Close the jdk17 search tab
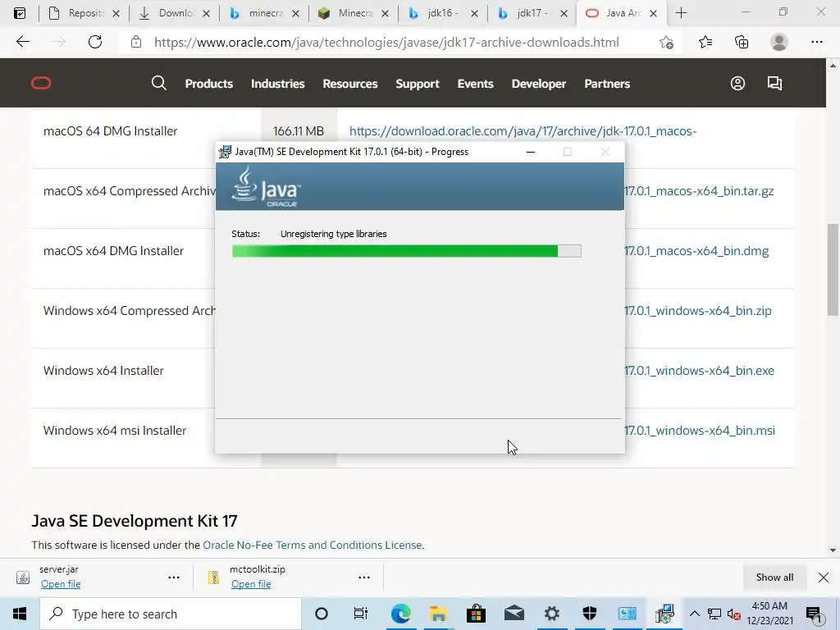The image size is (840, 630). click(x=564, y=14)
